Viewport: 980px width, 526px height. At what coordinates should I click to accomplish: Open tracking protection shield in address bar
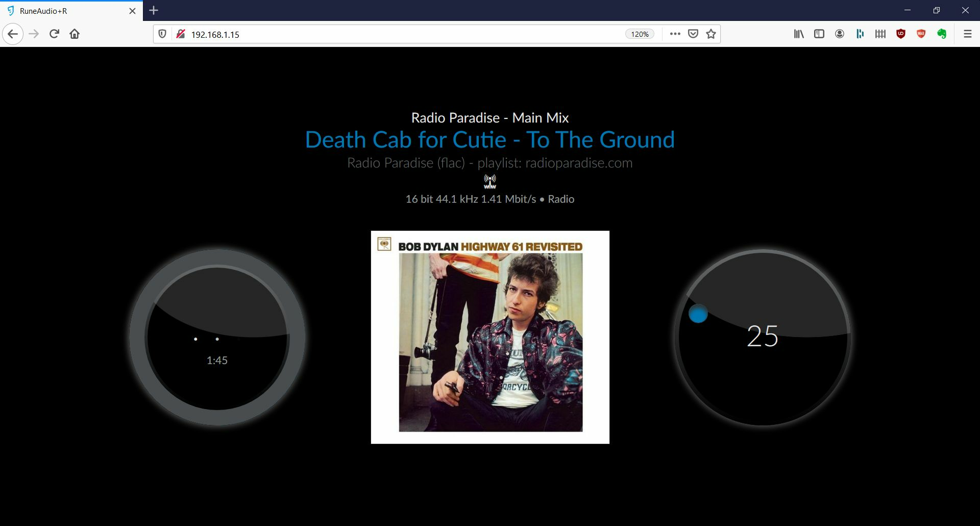162,34
